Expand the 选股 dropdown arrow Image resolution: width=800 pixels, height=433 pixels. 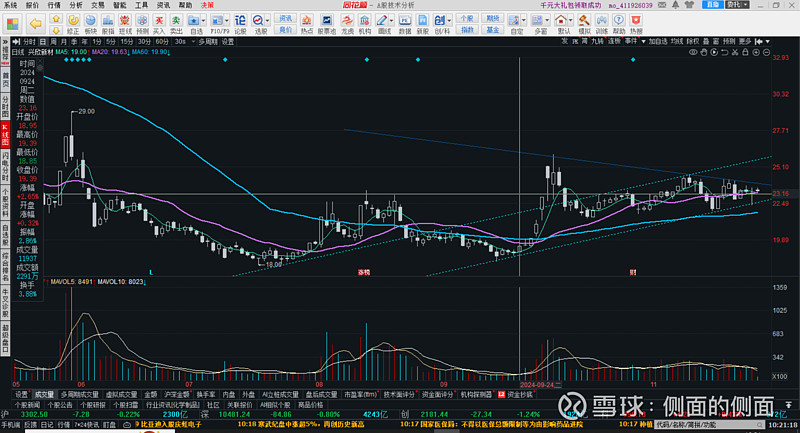click(267, 20)
